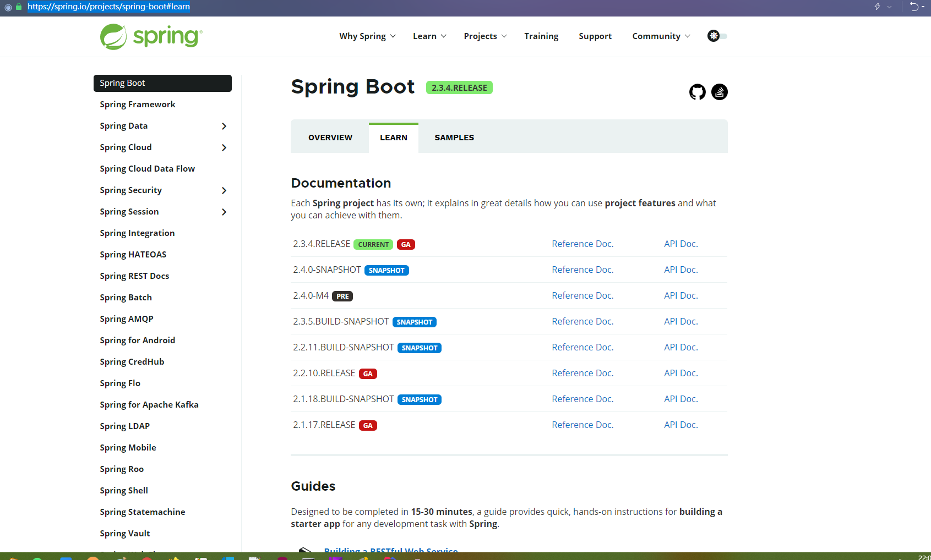Open API Doc. for 2.4.0-SNAPSHOT
The height and width of the screenshot is (560, 931).
681,270
